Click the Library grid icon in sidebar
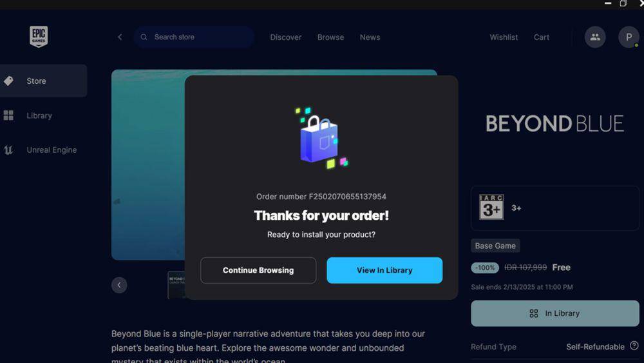The height and width of the screenshot is (363, 644). pos(8,115)
